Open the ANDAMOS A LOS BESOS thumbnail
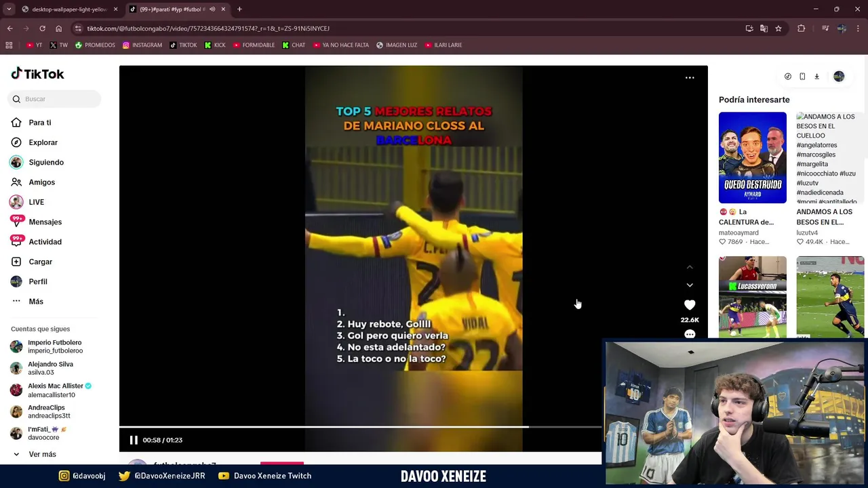Image resolution: width=868 pixels, height=488 pixels. pos(830,157)
